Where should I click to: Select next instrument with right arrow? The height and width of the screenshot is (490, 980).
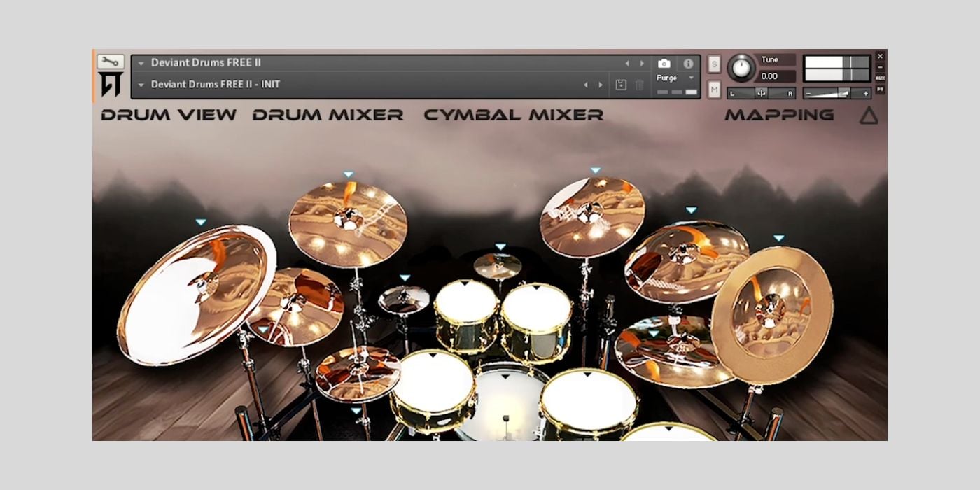[642, 64]
